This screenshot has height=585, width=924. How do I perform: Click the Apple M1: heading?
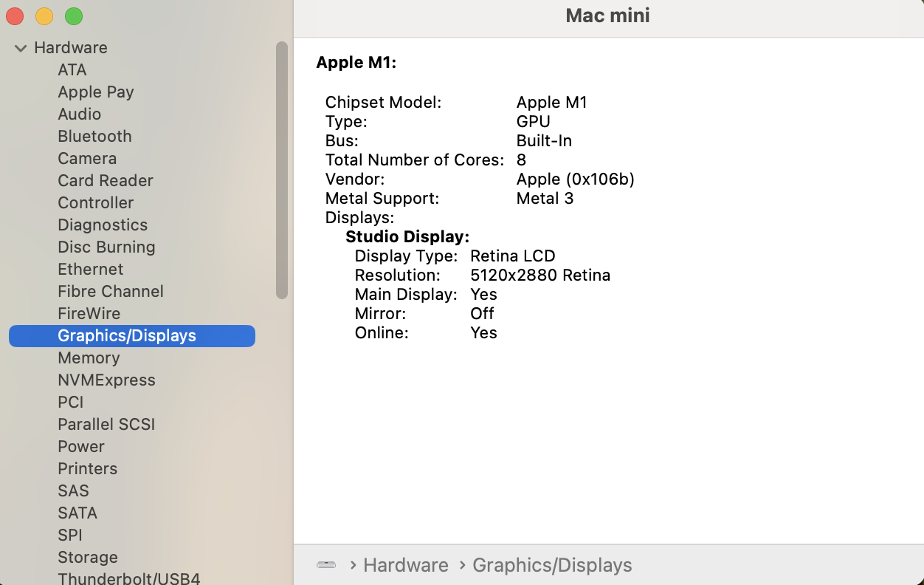pos(356,63)
